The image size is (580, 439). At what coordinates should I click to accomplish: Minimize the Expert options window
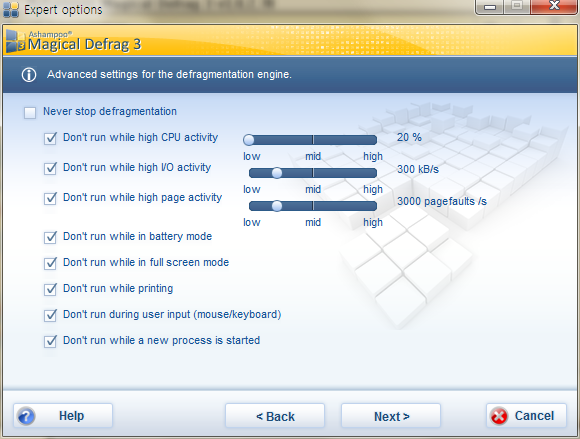489,7
